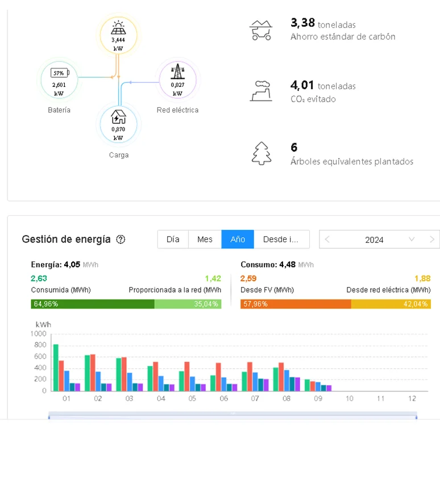This screenshot has width=440, height=504.
Task: Click the electric grid tower icon
Action: click(x=177, y=72)
